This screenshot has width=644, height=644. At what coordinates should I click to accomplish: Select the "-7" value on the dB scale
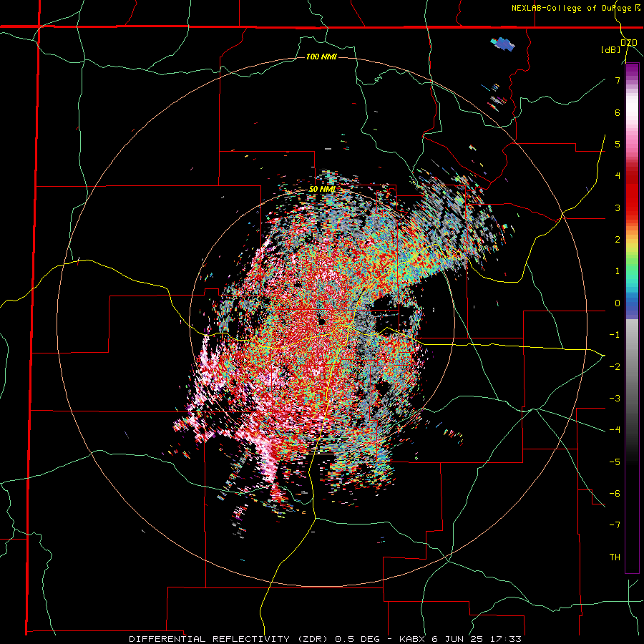615,525
